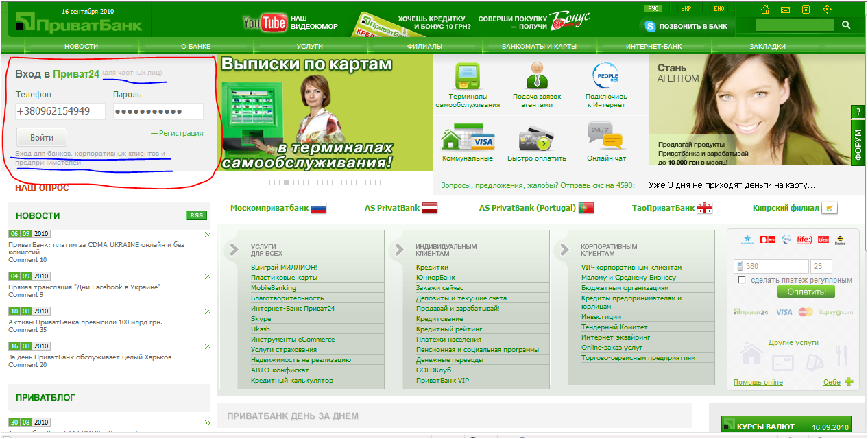Click the Latvian flag next to AS PrivatBank
The height and width of the screenshot is (439, 868).
click(x=430, y=208)
